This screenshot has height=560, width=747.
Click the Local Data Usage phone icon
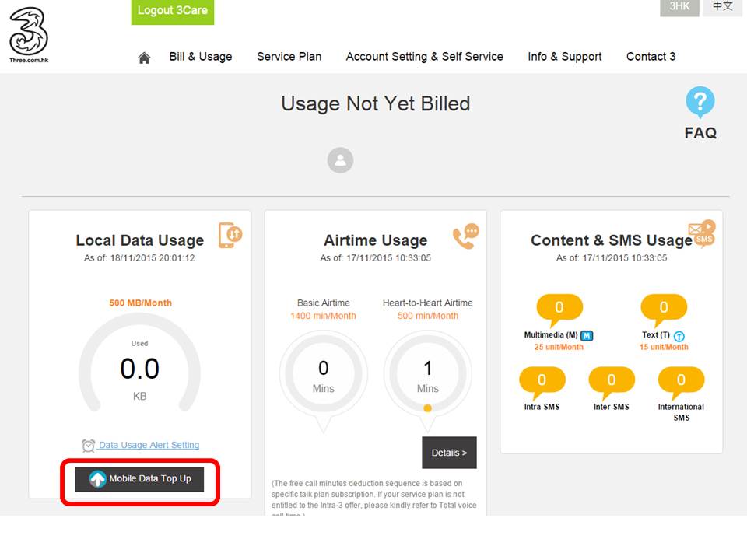click(230, 235)
